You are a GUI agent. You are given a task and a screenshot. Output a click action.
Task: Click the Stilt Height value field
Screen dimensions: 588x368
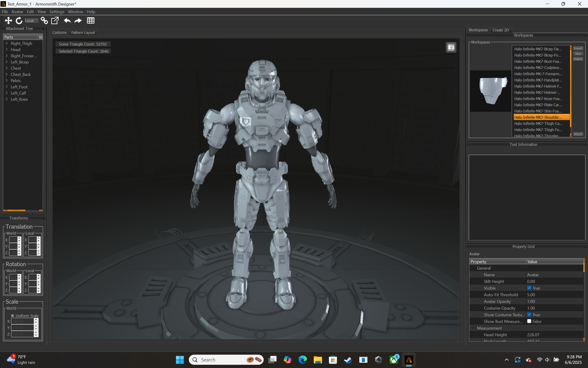click(555, 281)
